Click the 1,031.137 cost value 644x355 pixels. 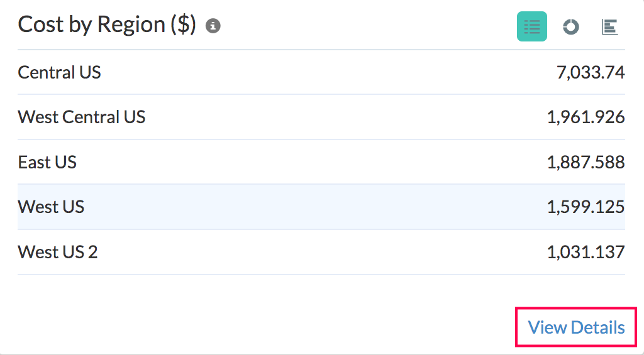point(586,252)
